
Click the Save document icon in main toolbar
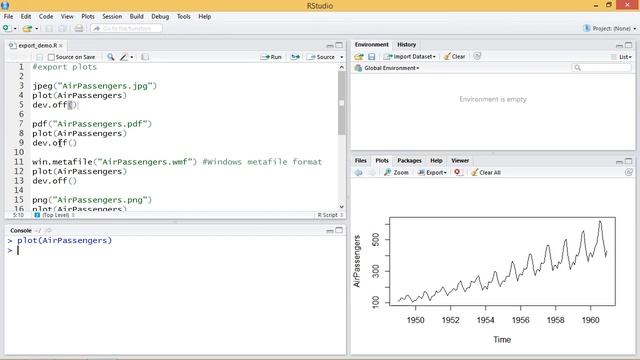pos(49,29)
